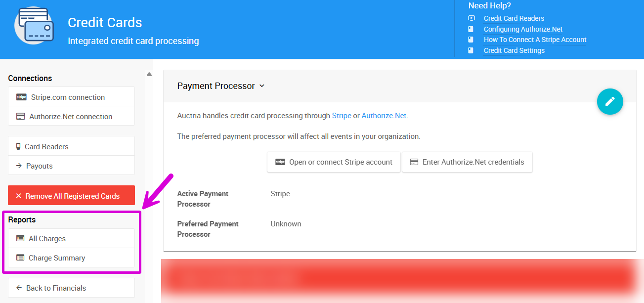Click Enter Authorize.Net credentials button
Image resolution: width=644 pixels, height=303 pixels.
(467, 162)
